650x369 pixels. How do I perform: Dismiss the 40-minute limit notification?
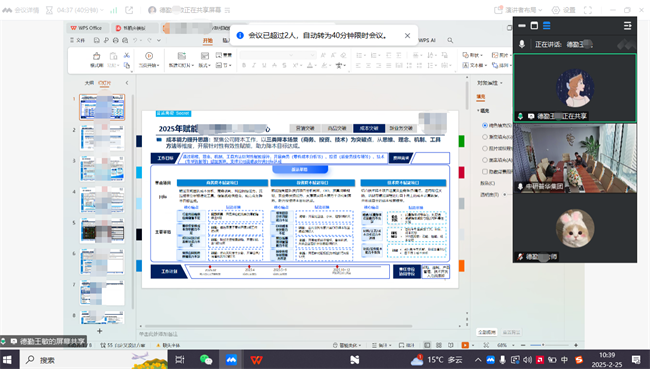(407, 36)
